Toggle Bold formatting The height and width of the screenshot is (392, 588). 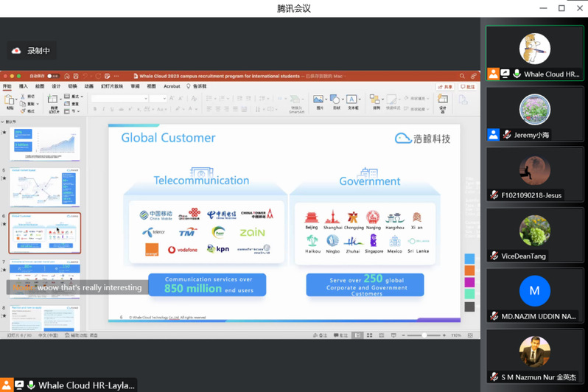pos(95,109)
